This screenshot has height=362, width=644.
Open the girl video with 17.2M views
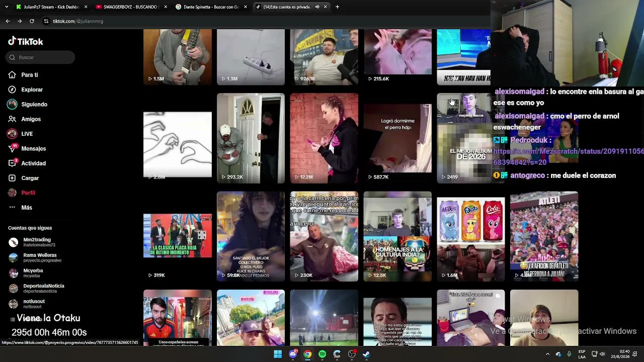[x=324, y=138]
